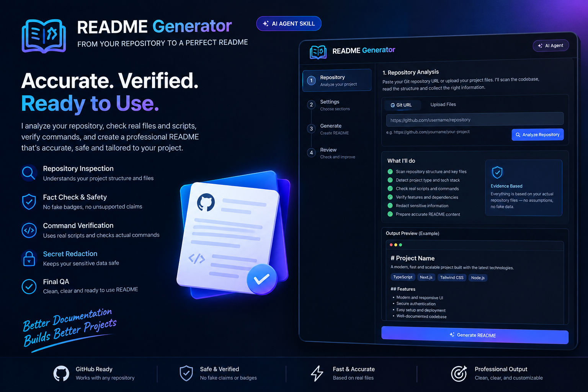
Task: Click the Evidence Based shield icon
Action: (497, 173)
